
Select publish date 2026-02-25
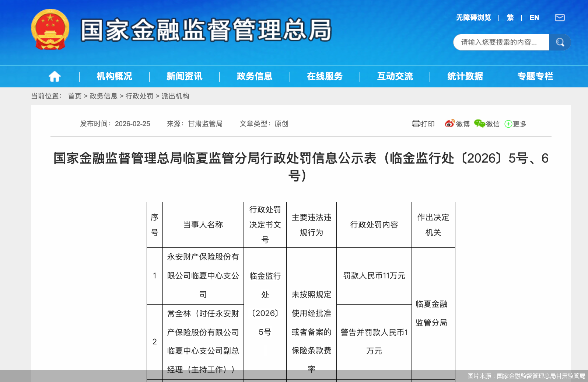pyautogui.click(x=133, y=124)
